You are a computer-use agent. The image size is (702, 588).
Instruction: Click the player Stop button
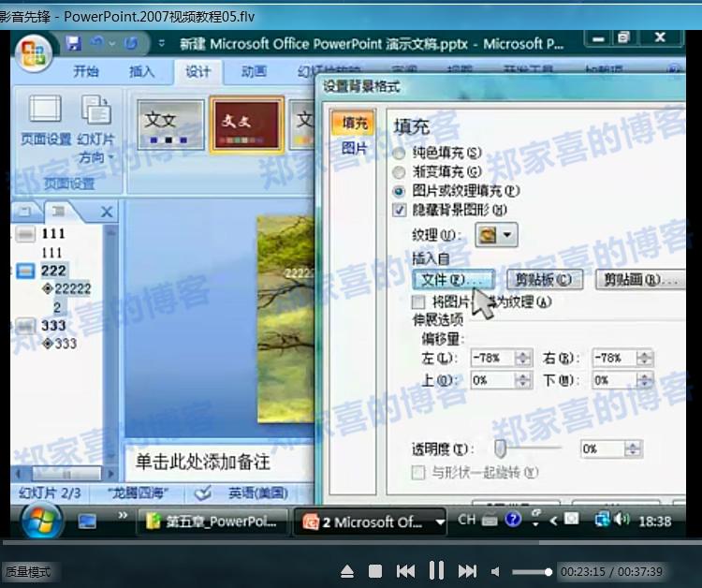(x=375, y=571)
